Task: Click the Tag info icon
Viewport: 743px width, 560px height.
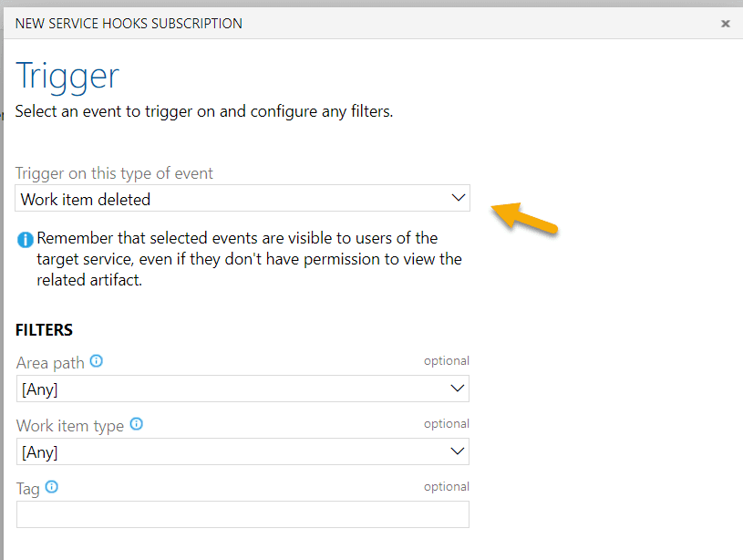Action: click(x=52, y=487)
